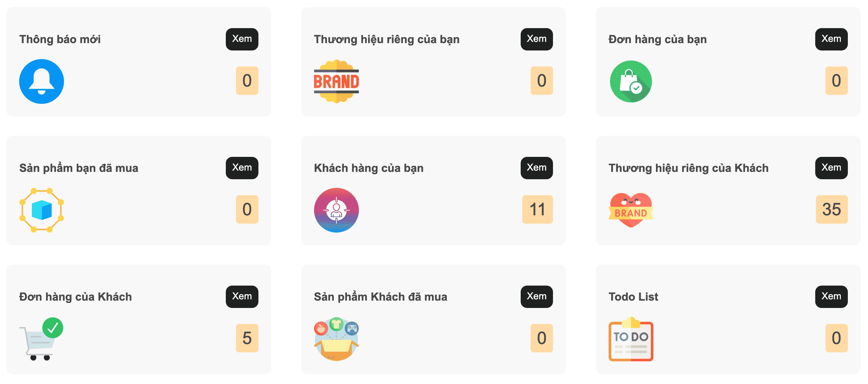Click the product box icon
Viewport: 868px width, 384px height.
[336, 339]
